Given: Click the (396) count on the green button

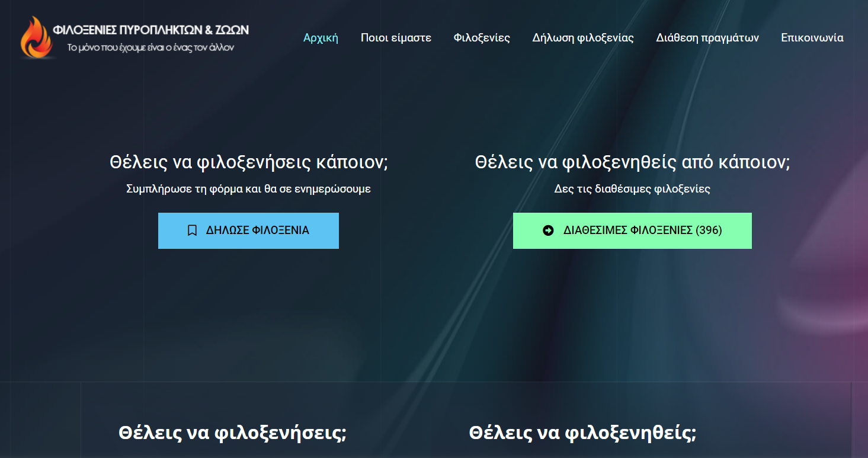Looking at the screenshot, I should (709, 230).
